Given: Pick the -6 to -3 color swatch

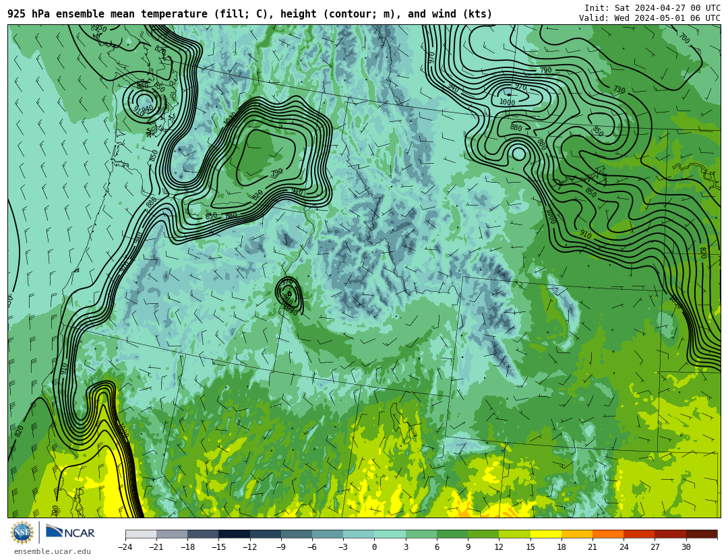Looking at the screenshot, I should [328, 534].
